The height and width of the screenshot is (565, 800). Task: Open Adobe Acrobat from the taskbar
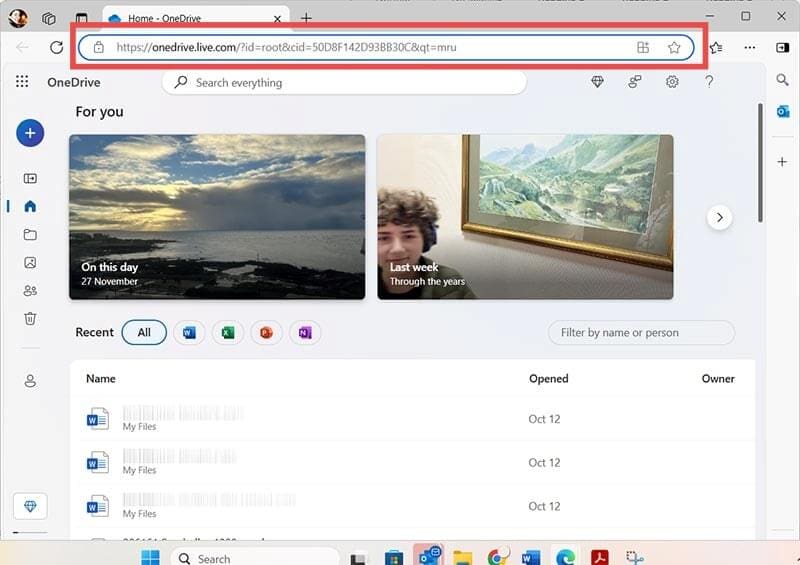tap(600, 558)
